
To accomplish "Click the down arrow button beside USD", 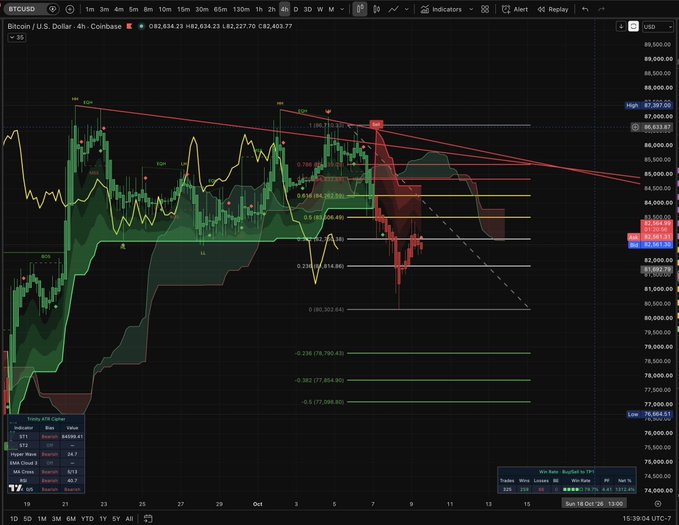I will [x=621, y=26].
